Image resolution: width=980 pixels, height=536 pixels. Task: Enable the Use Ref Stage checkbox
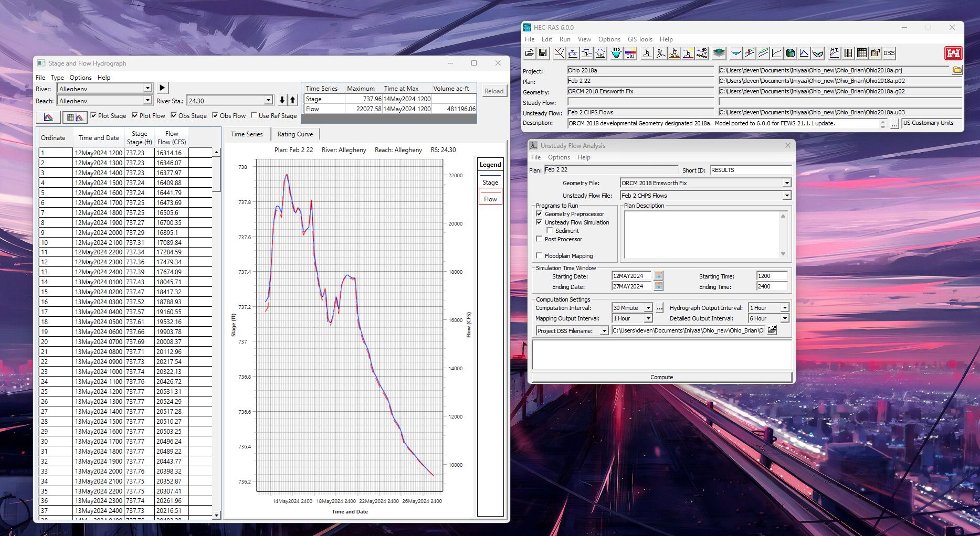click(254, 115)
